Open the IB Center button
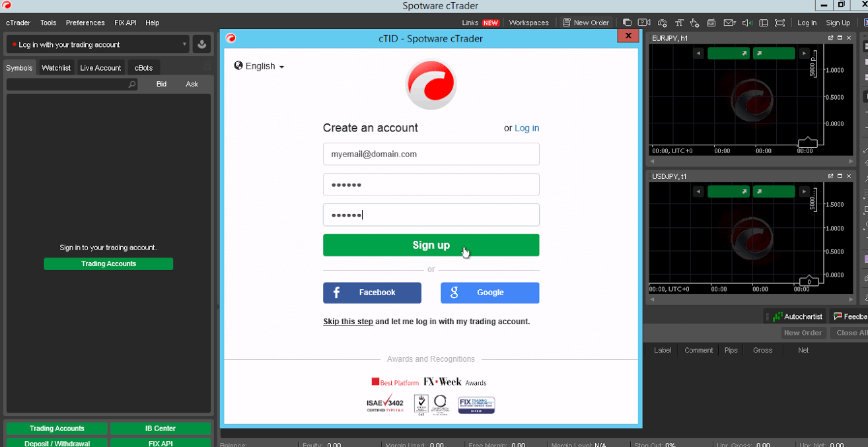Viewport: 868px width, 447px height. coord(161,429)
